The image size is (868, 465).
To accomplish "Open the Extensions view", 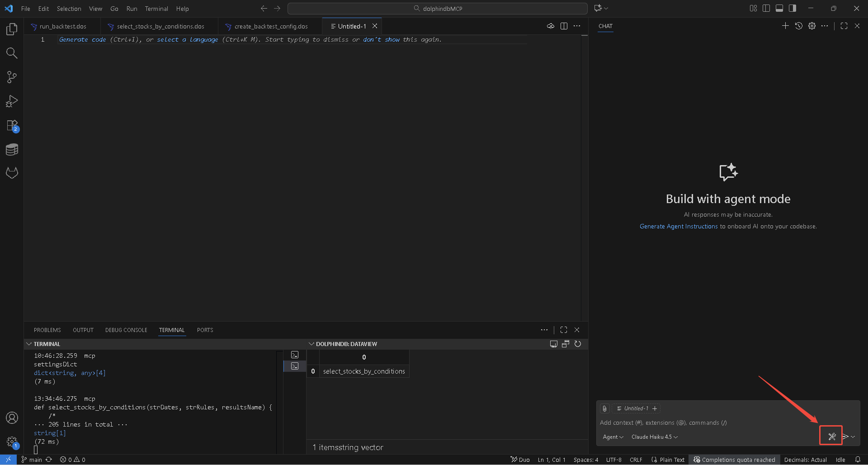I will [12, 126].
